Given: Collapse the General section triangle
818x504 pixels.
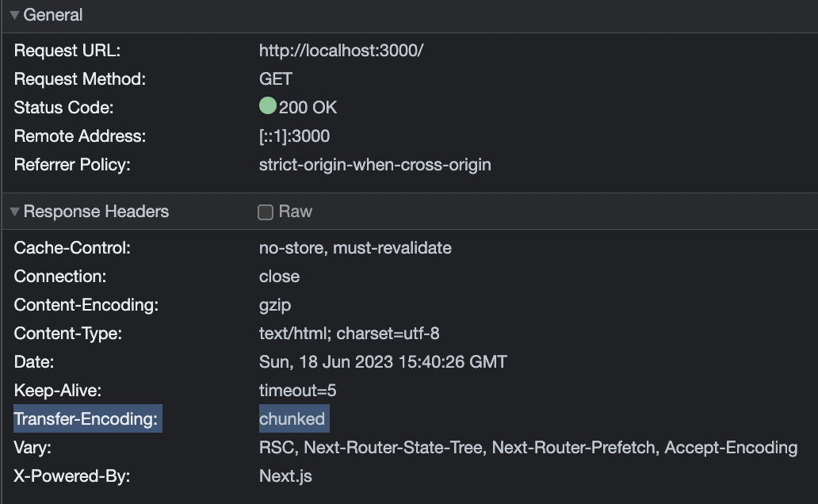Looking at the screenshot, I should (14, 15).
